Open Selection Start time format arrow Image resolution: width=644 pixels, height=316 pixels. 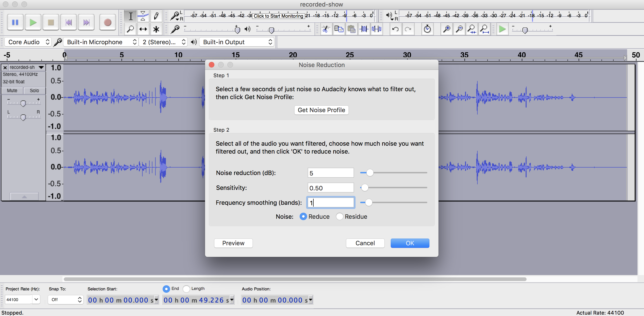coord(156,299)
